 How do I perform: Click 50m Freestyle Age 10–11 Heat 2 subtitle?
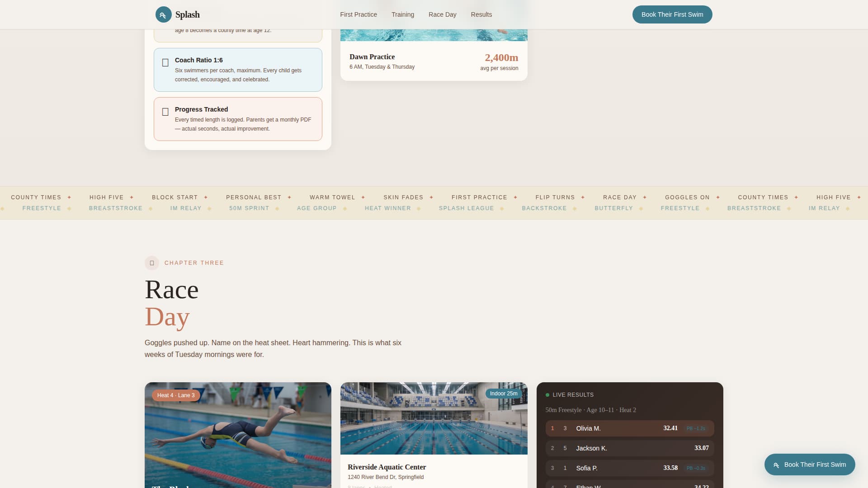(591, 410)
